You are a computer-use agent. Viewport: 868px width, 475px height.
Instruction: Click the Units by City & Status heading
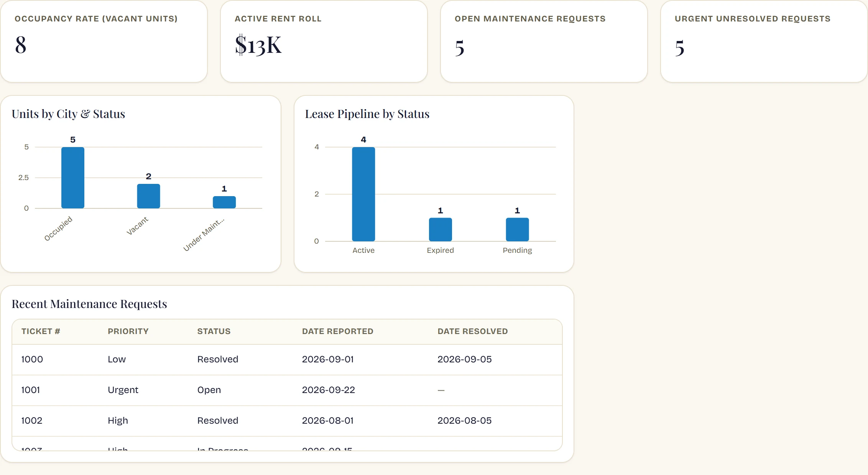click(x=68, y=114)
